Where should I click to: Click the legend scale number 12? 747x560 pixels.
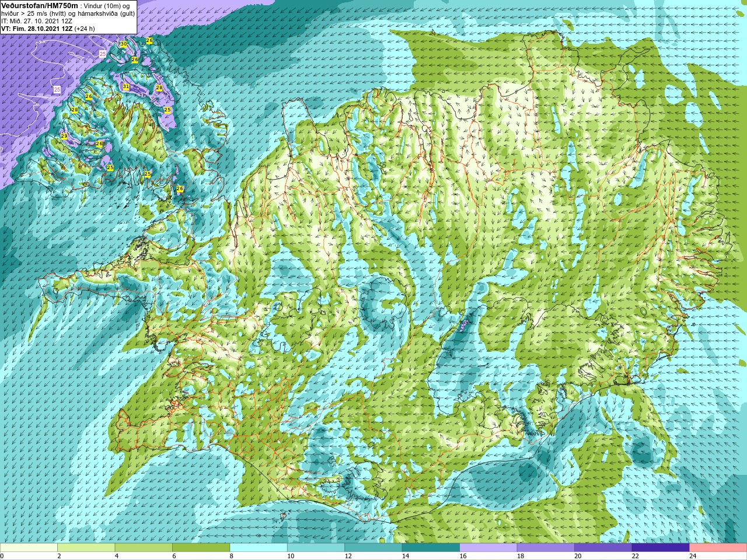coord(348,556)
